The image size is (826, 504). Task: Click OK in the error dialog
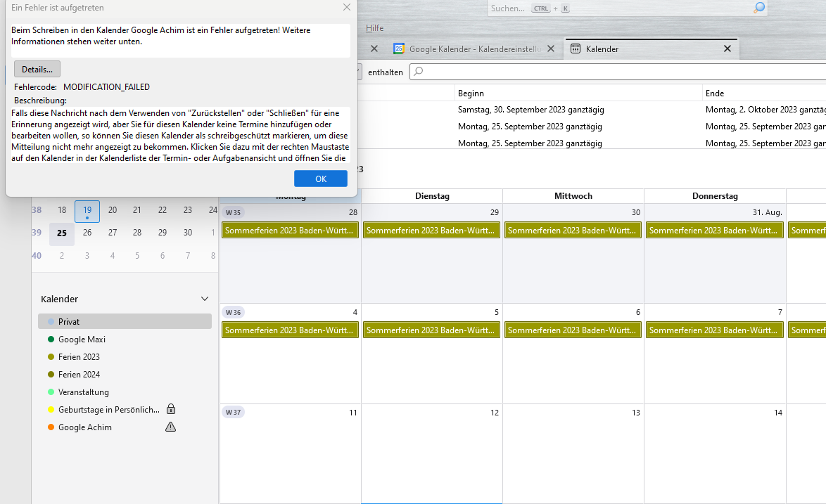point(320,179)
